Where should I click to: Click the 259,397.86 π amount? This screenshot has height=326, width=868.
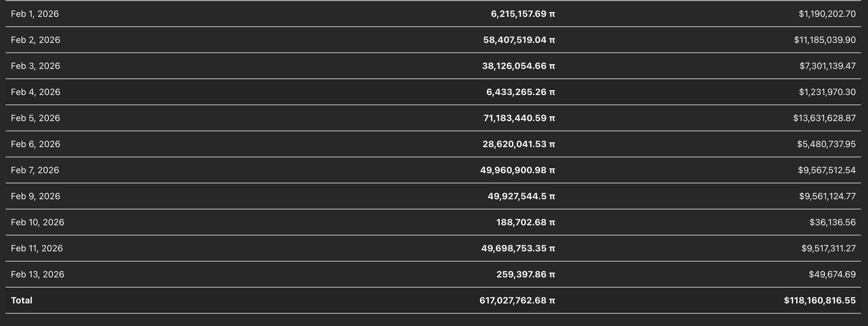pos(525,274)
